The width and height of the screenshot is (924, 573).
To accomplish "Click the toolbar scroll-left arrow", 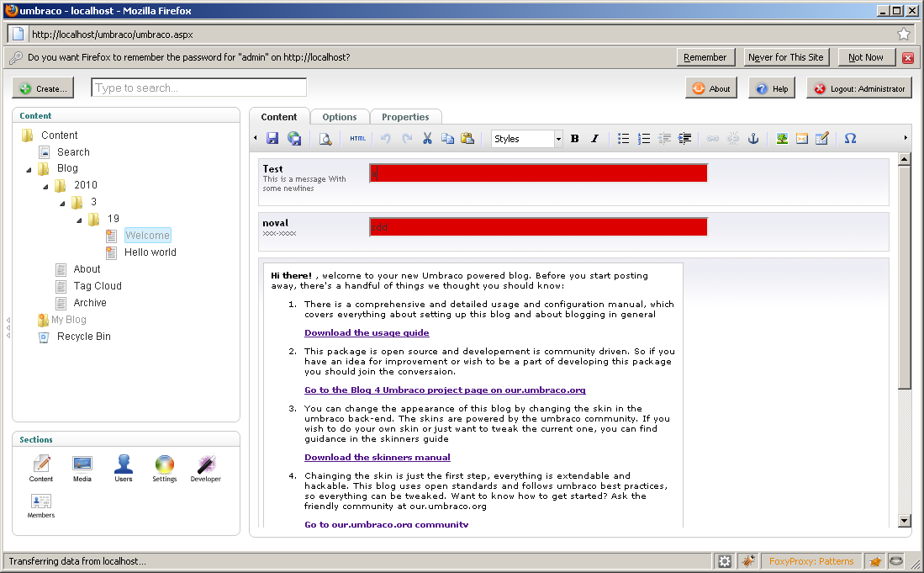I will [255, 138].
